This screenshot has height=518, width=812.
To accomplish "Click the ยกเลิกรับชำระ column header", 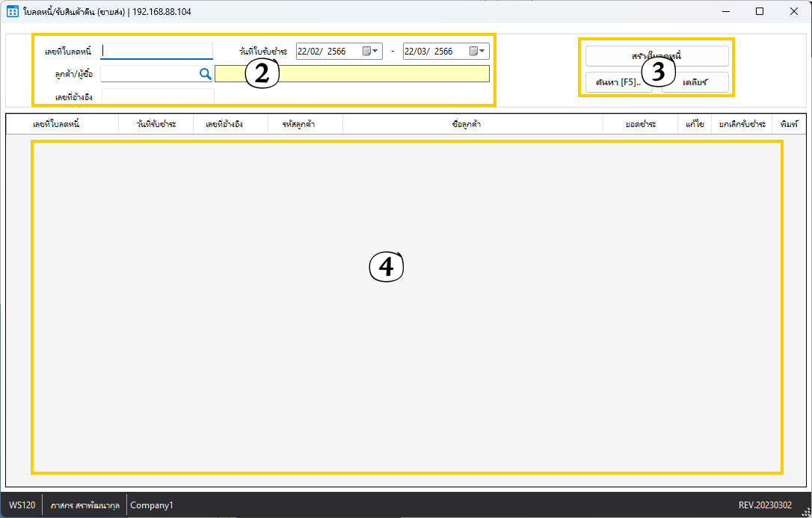I will (x=742, y=124).
